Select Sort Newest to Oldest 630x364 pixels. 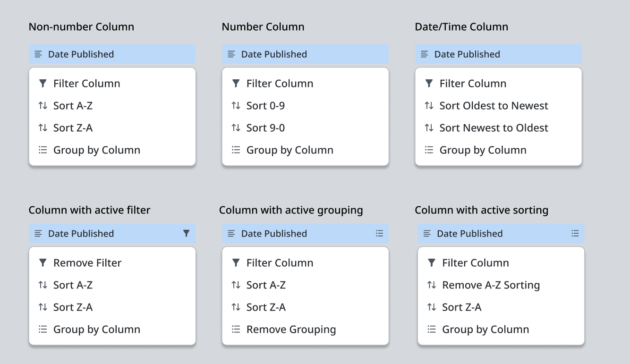[x=493, y=127]
